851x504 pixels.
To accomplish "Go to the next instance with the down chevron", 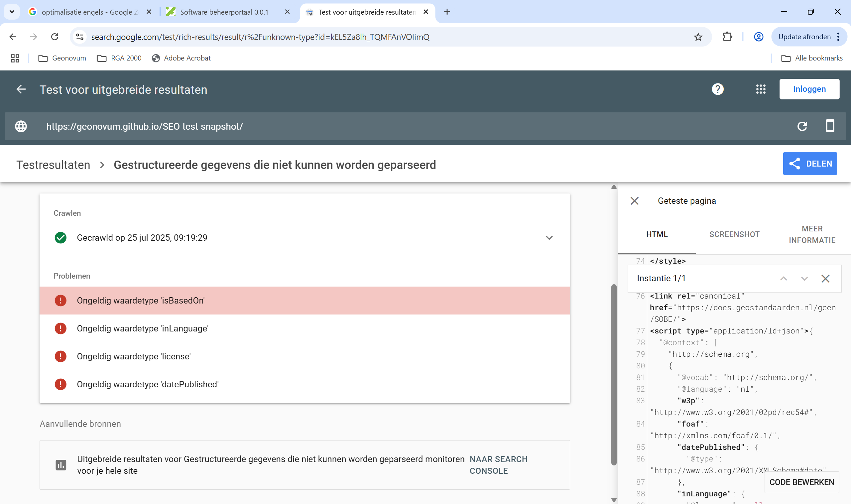I will [x=804, y=279].
